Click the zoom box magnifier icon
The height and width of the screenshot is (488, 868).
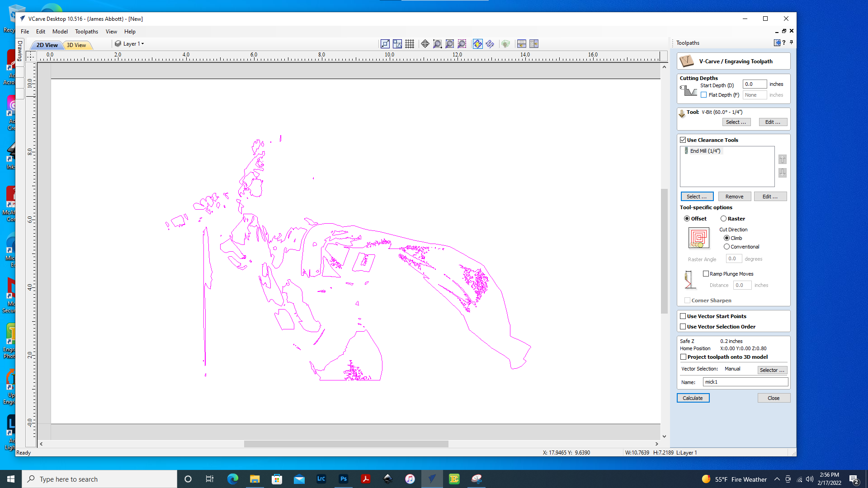tap(437, 44)
